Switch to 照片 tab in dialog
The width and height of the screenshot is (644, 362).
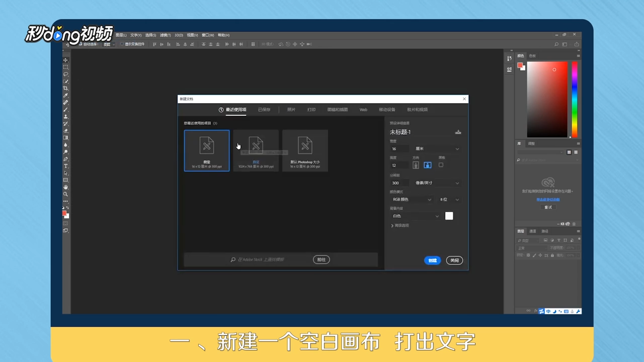click(x=291, y=110)
